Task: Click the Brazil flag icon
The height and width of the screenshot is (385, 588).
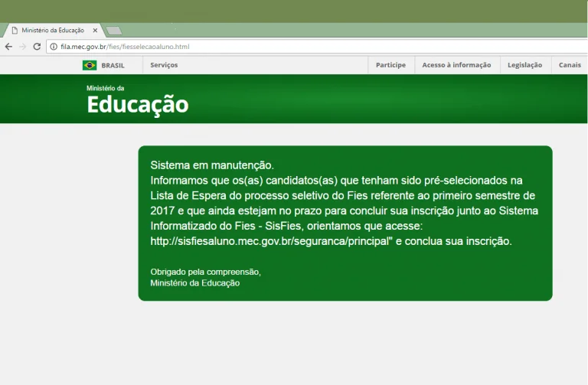Action: 90,65
